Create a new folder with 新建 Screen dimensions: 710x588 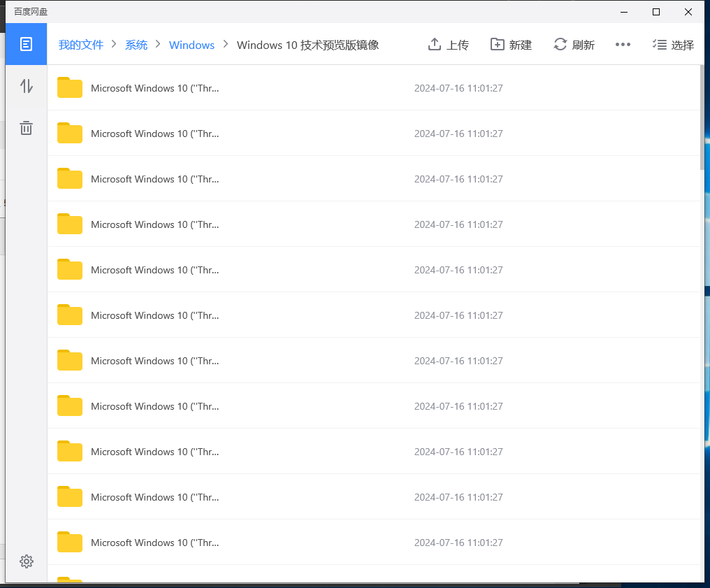[x=511, y=45]
